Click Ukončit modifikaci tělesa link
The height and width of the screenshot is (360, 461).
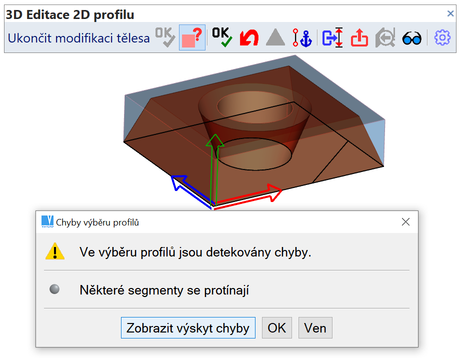pos(79,38)
